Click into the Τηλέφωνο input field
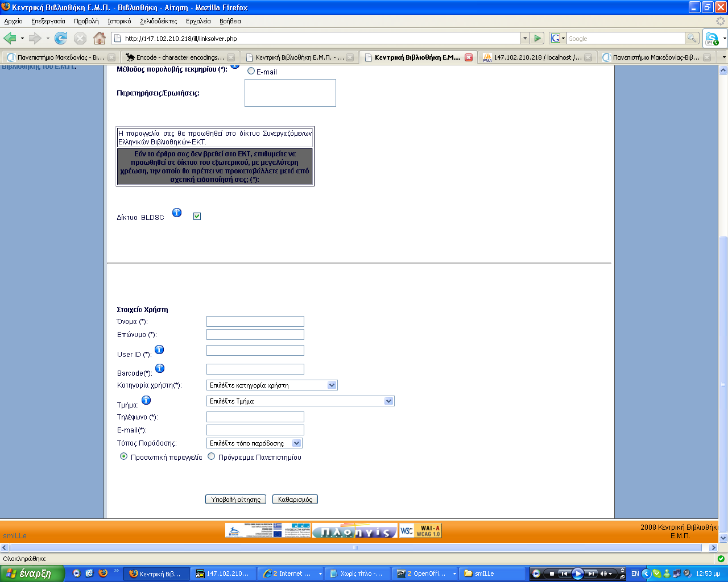Viewport: 728px width, 582px height. click(x=255, y=417)
